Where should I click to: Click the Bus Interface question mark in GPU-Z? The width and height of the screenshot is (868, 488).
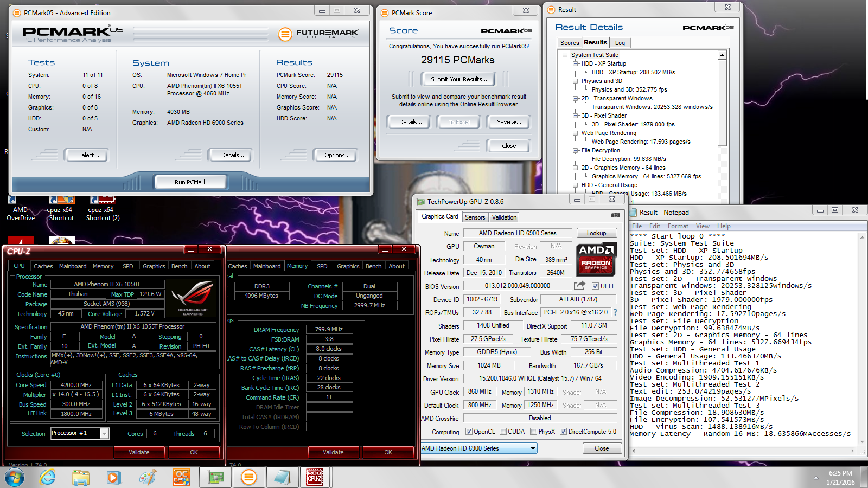(x=615, y=312)
